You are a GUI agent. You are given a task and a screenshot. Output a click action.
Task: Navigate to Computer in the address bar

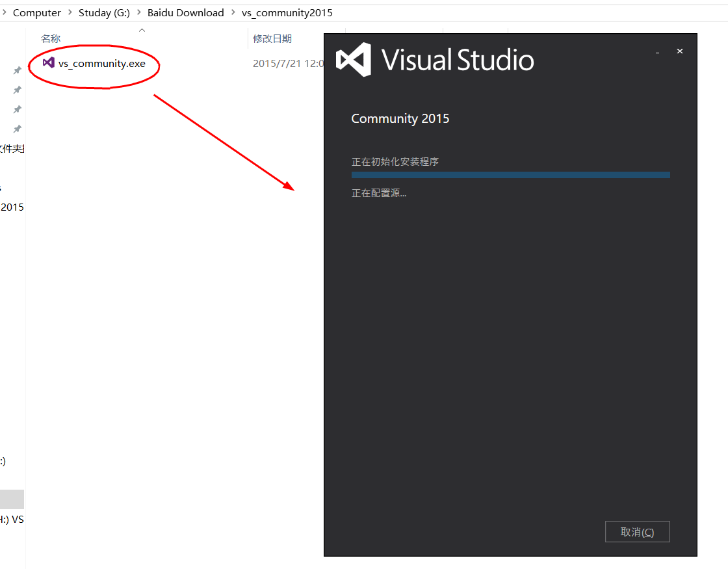click(x=36, y=13)
